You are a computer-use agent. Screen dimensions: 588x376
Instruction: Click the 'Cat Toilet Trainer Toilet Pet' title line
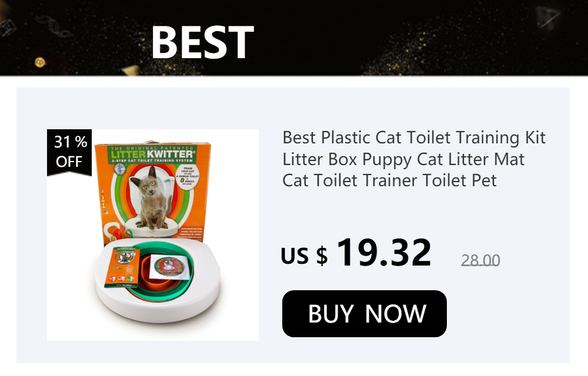coord(390,180)
